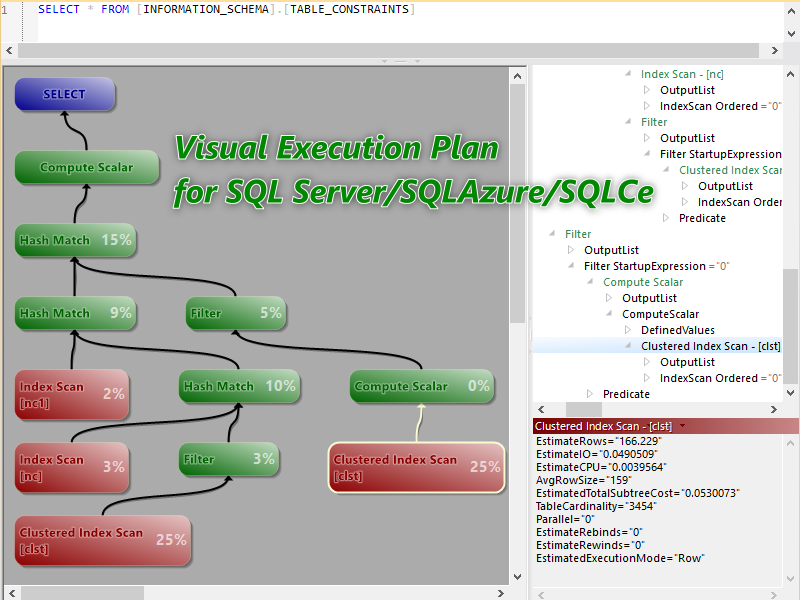Click the query editor scroll-left arrow
Screen dimensions: 800x600
[9, 50]
